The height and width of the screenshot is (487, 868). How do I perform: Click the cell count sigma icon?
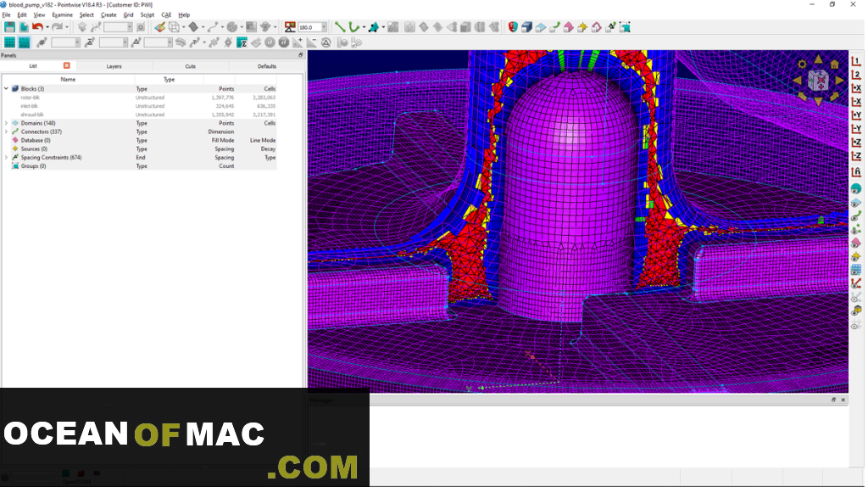pyautogui.click(x=242, y=42)
